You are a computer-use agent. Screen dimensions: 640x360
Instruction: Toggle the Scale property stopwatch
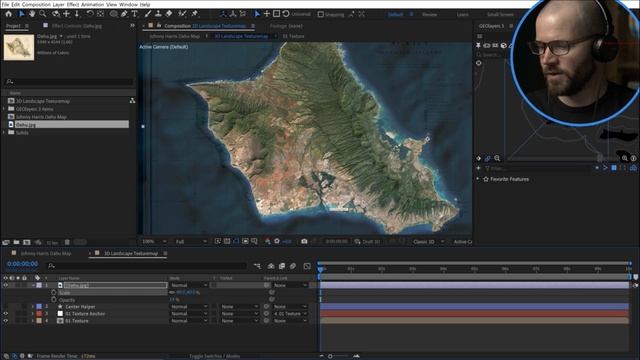53,293
